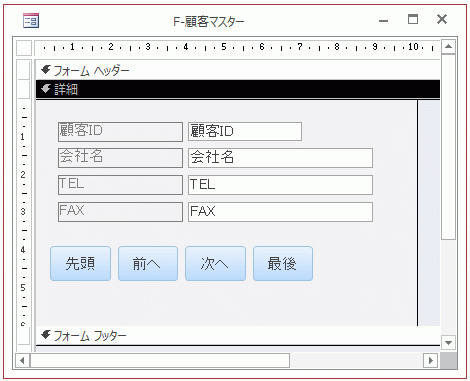Click the 顧客ID text box
Viewport: 470px width, 381px height.
pyautogui.click(x=245, y=131)
